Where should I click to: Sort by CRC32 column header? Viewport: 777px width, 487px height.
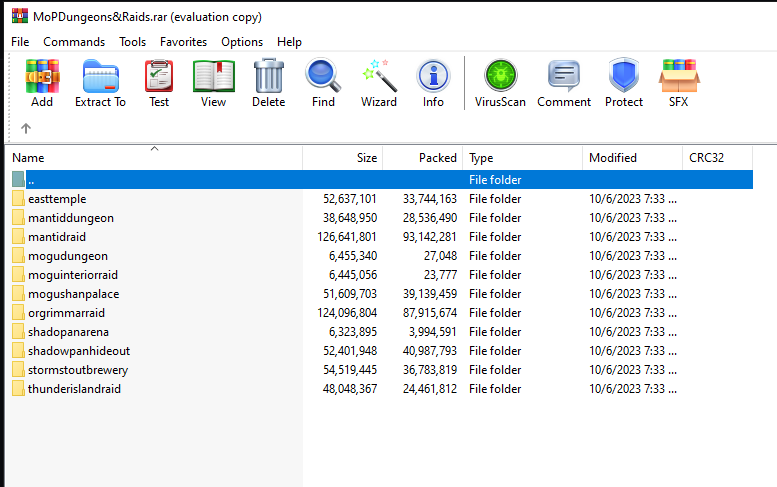coord(718,158)
